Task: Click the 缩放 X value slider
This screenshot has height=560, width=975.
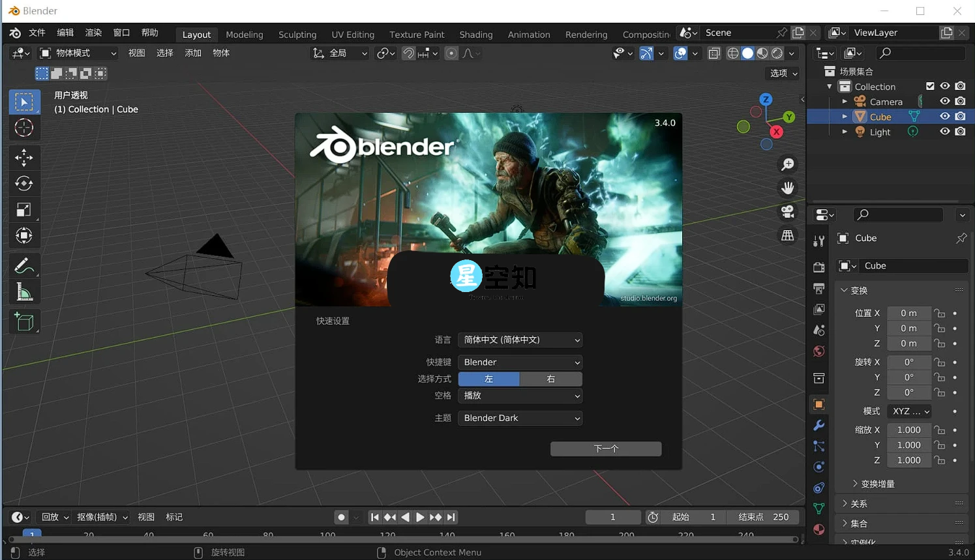Action: point(909,430)
